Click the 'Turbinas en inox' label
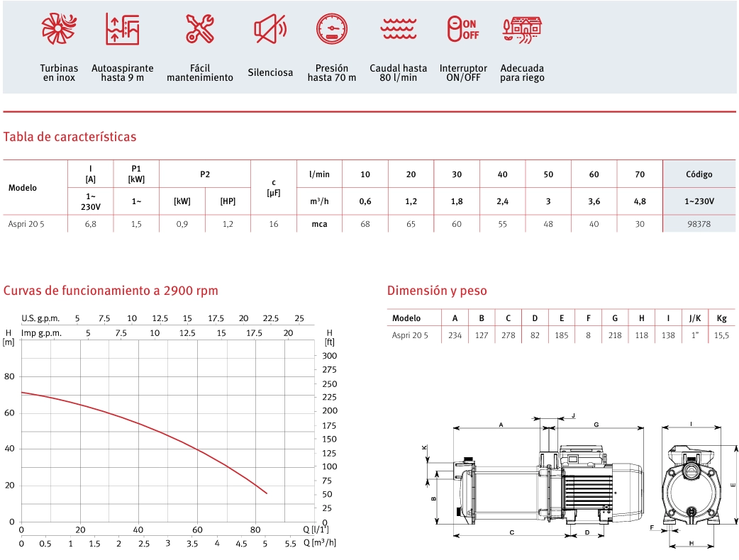This screenshot has height=560, width=739. pyautogui.click(x=59, y=72)
